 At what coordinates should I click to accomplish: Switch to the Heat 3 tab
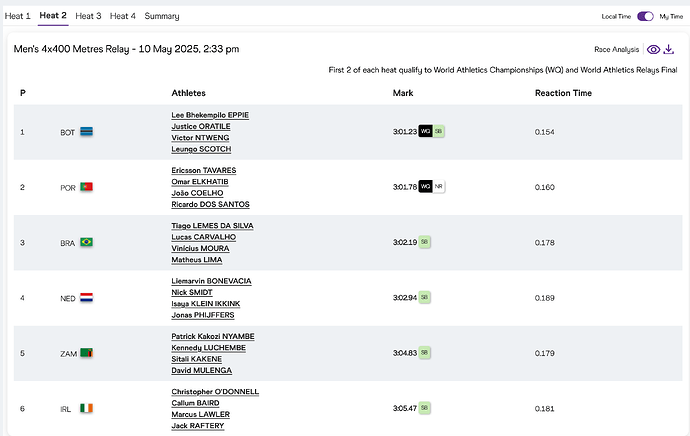tap(88, 16)
